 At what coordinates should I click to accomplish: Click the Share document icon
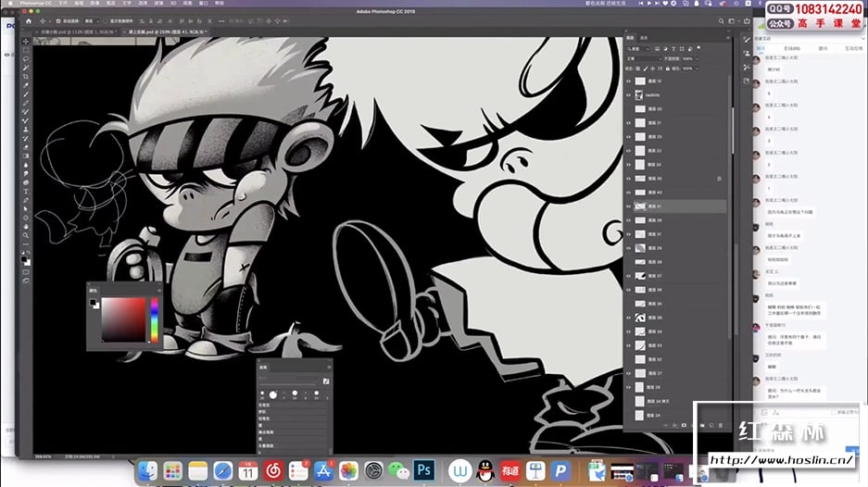(747, 21)
